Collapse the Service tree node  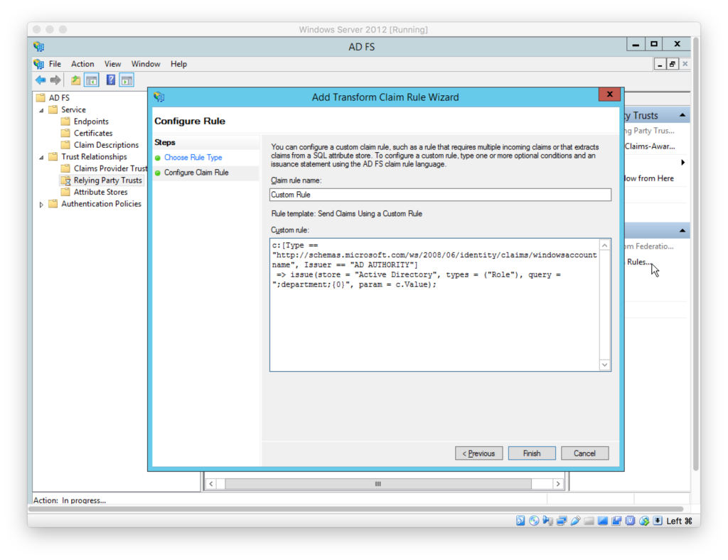tap(42, 110)
